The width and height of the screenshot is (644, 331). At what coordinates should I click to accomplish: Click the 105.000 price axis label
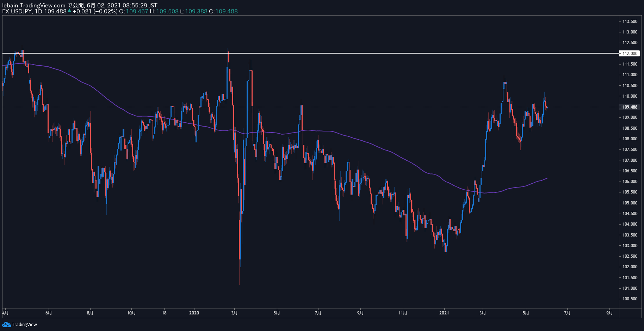(x=630, y=203)
